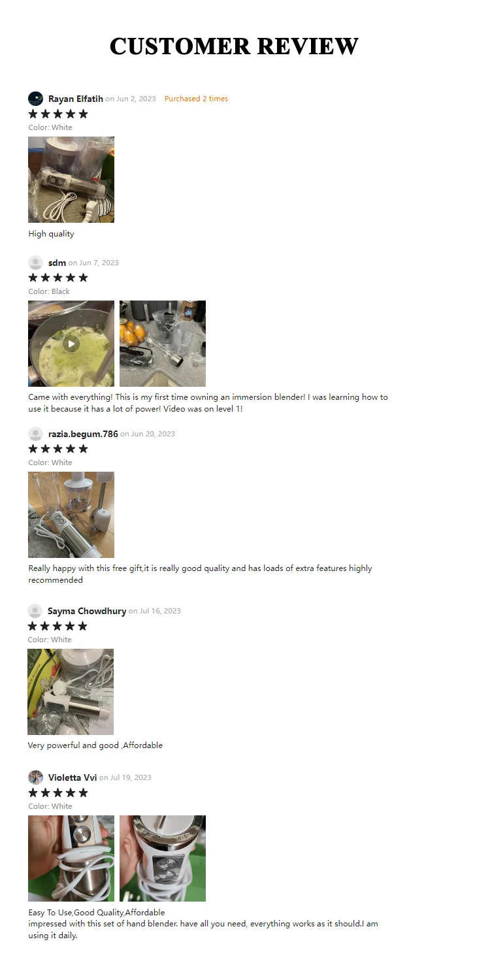490x980 pixels.
Task: Click Rayan Elfatih's profile avatar
Action: tap(35, 99)
